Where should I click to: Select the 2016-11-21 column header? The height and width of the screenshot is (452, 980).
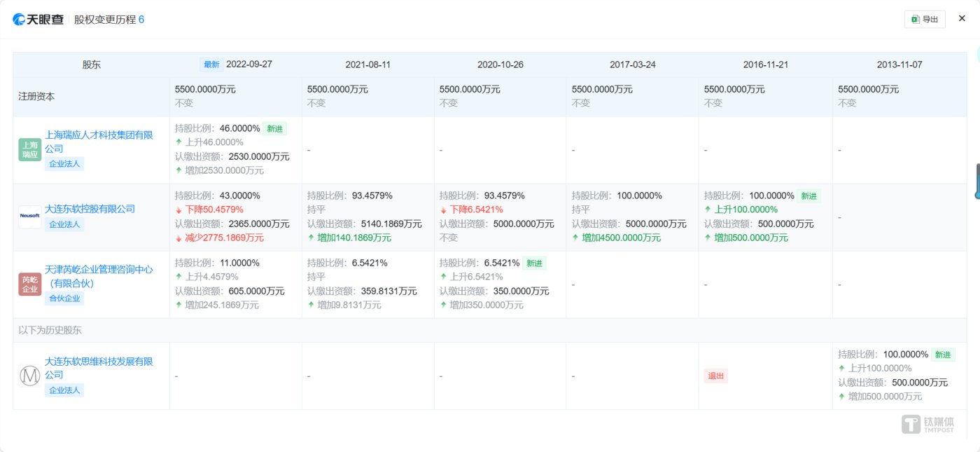(765, 64)
